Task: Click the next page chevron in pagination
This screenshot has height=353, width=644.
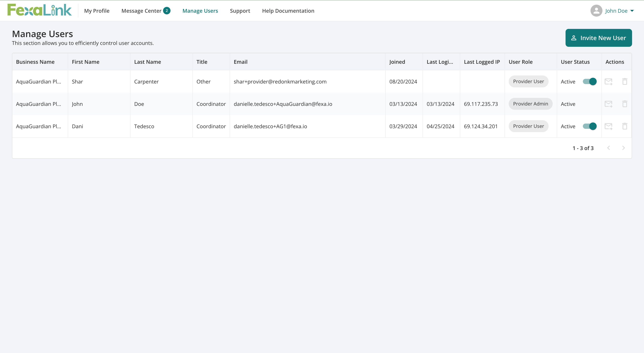Action: tap(623, 148)
